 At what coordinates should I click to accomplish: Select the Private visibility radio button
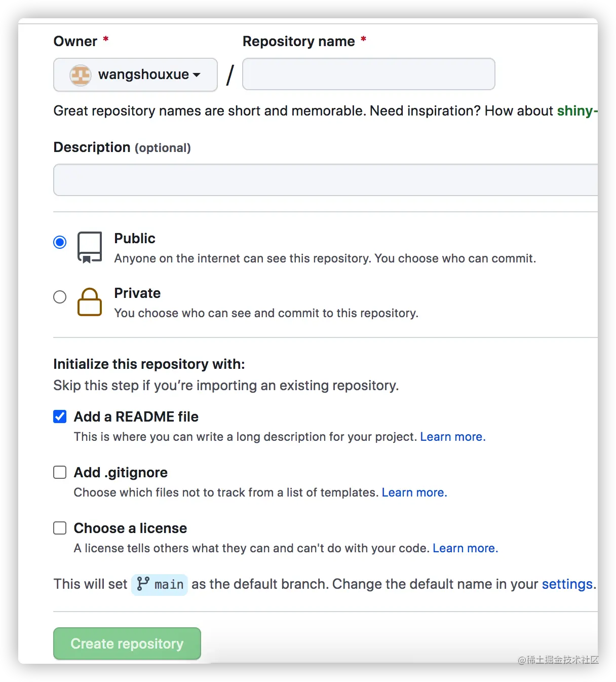point(60,297)
